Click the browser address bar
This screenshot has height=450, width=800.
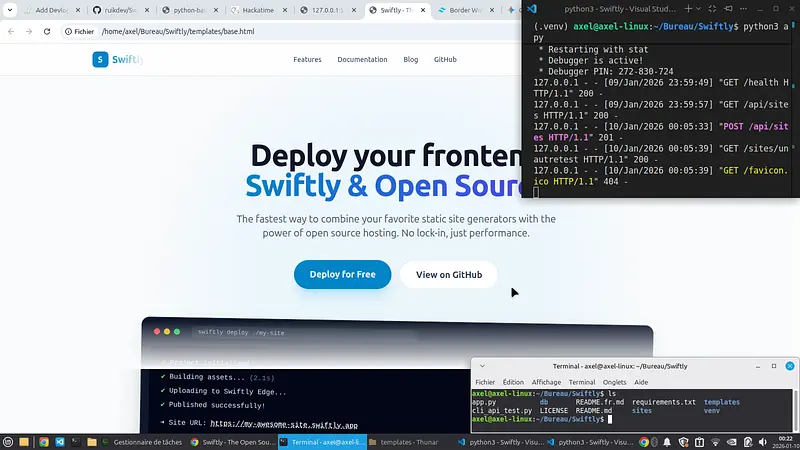click(x=300, y=31)
